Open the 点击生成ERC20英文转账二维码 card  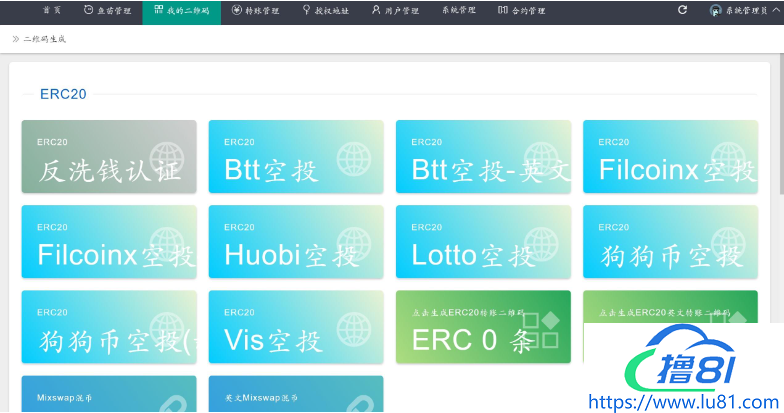coord(670,307)
